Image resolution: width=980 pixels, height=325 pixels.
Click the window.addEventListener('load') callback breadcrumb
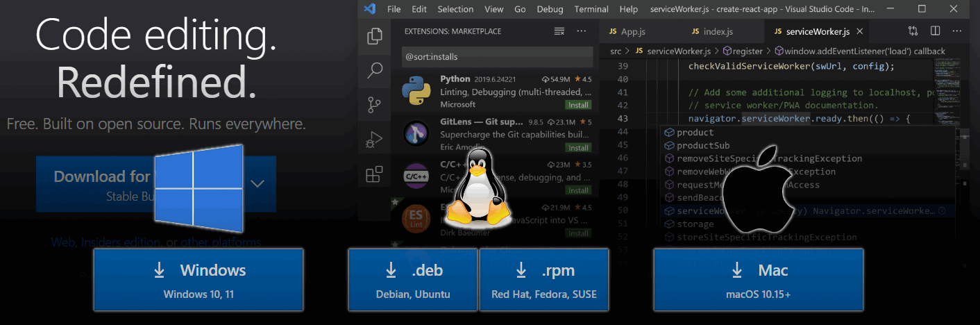click(860, 51)
